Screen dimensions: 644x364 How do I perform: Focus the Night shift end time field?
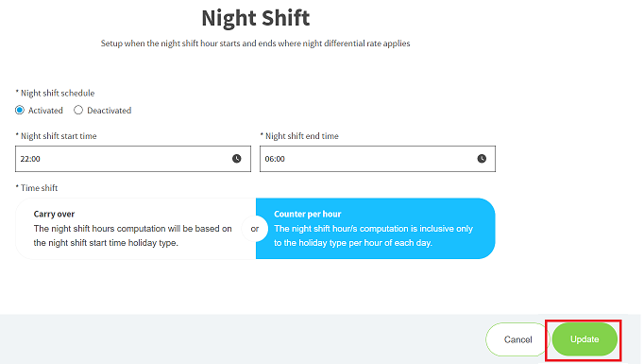378,159
